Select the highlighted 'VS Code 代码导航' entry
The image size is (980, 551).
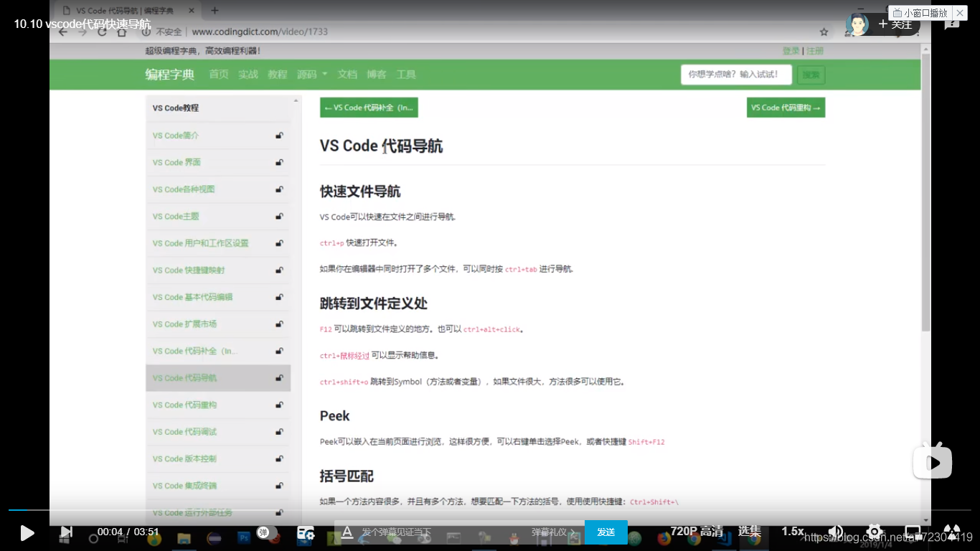click(x=218, y=378)
